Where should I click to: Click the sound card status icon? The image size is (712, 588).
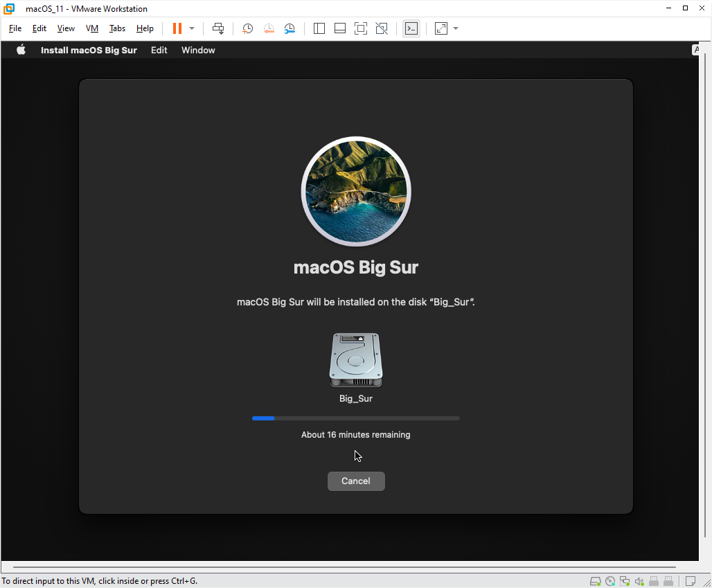(639, 581)
